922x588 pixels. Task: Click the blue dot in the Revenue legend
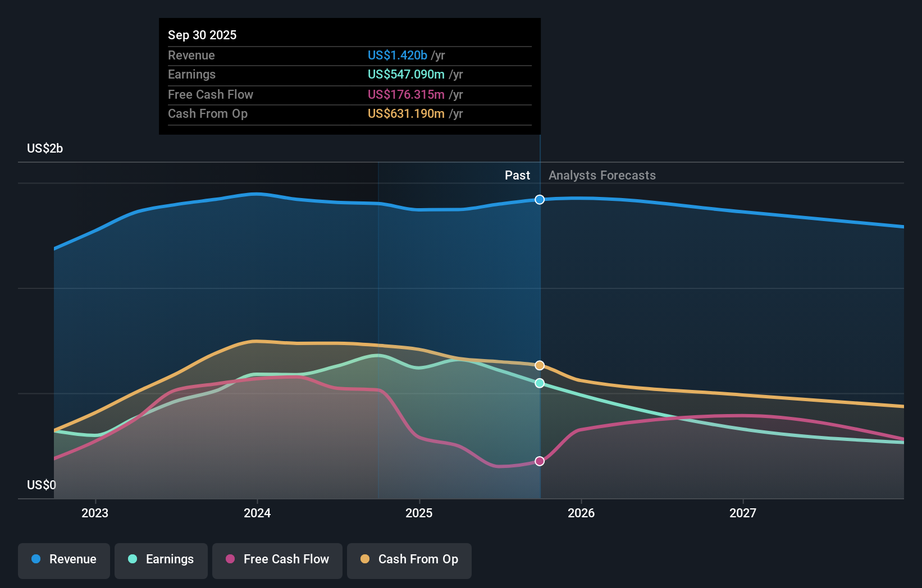[x=35, y=559]
